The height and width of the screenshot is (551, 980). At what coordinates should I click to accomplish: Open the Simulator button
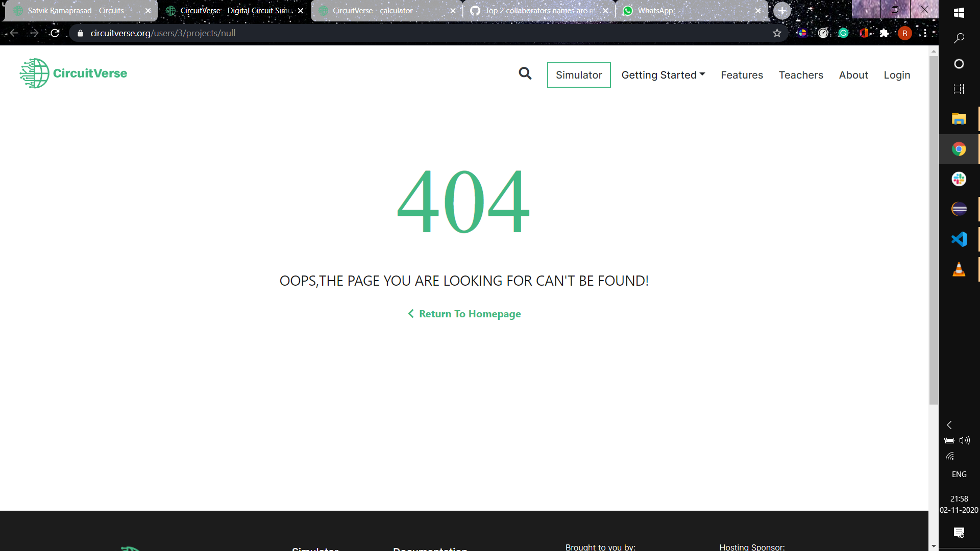[579, 75]
